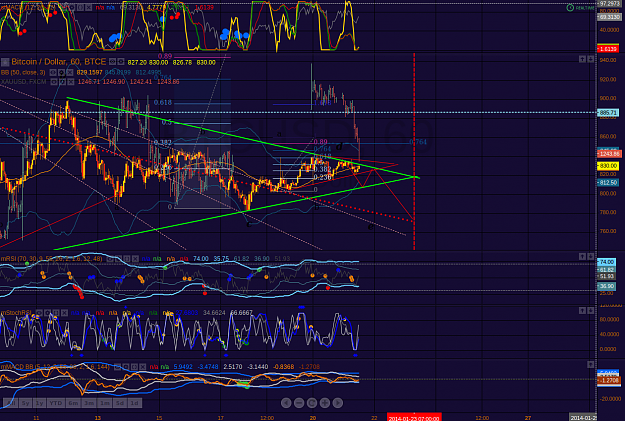This screenshot has width=625, height=421.
Task: Click the 2014-01-23 07:00:00 date marker
Action: [x=414, y=417]
